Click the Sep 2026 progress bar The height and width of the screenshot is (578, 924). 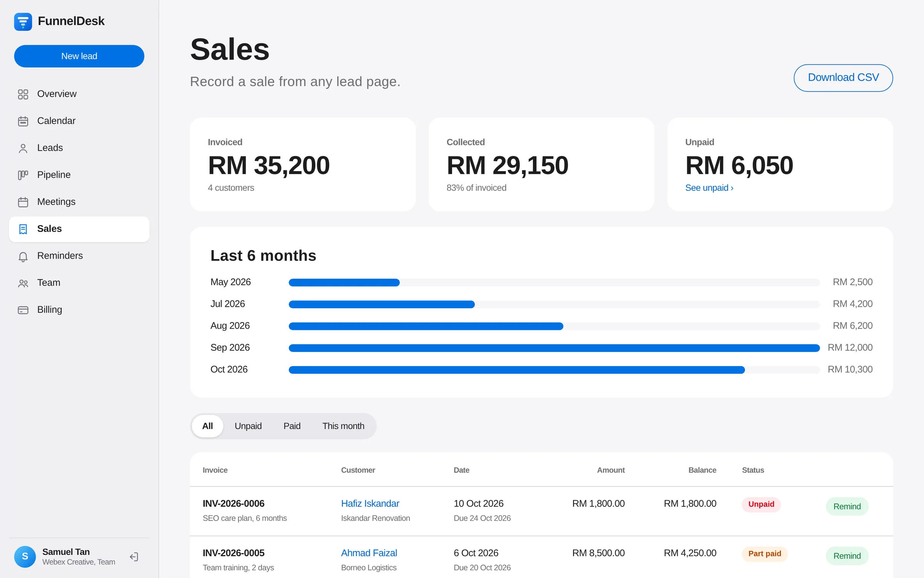(x=554, y=348)
